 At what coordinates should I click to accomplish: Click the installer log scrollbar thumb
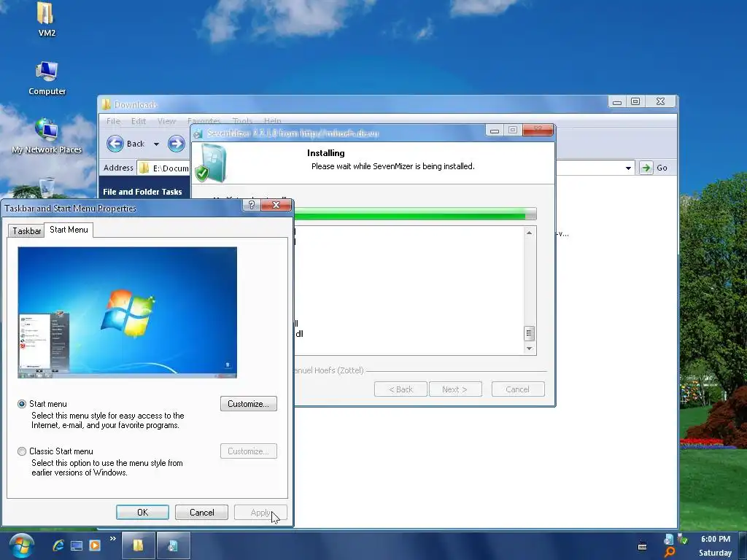coord(529,333)
